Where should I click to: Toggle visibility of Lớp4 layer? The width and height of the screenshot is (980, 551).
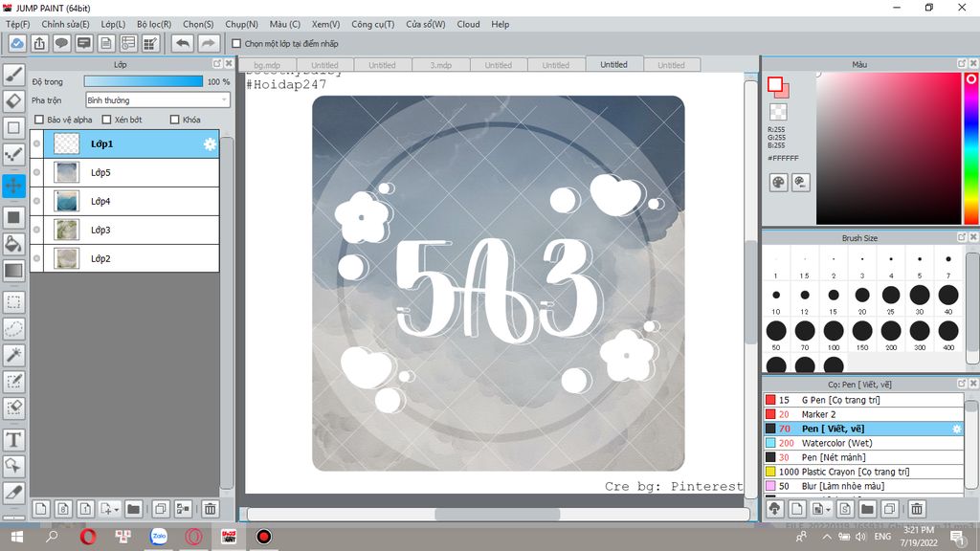click(x=37, y=201)
